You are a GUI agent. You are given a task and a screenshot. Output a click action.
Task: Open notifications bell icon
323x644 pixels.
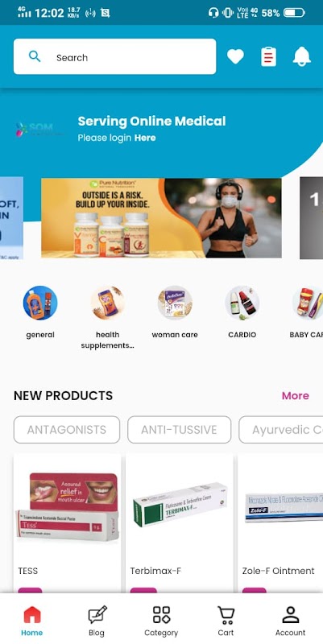click(301, 56)
